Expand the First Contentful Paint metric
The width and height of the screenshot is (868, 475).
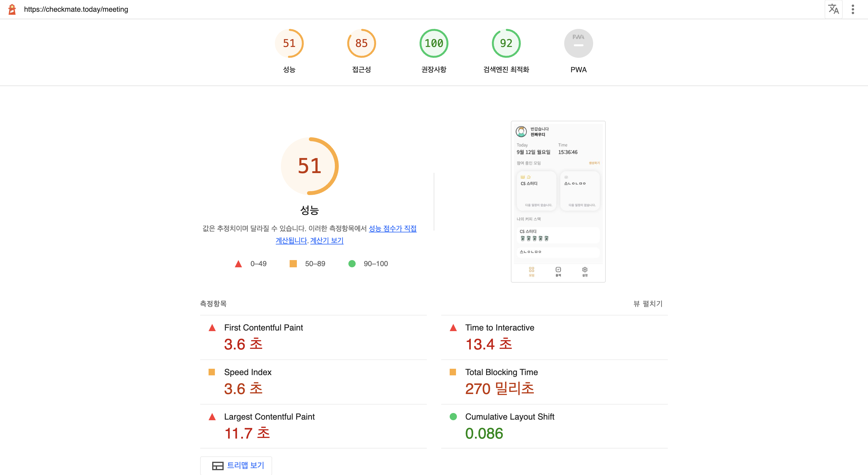pyautogui.click(x=263, y=328)
